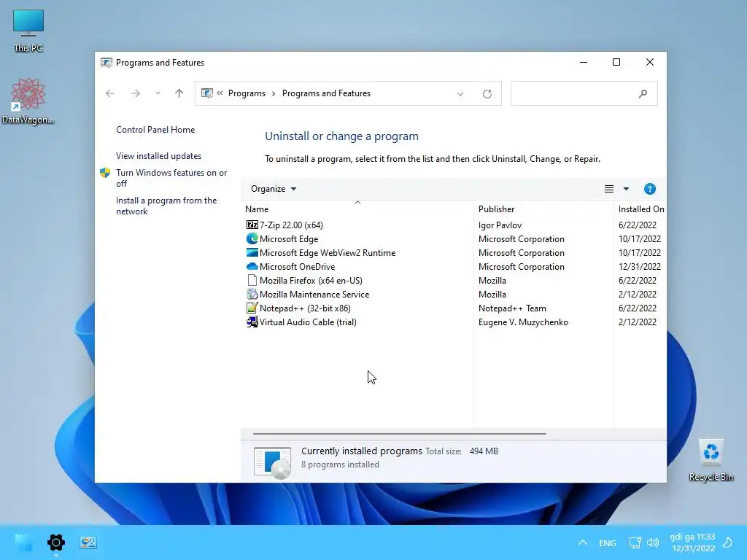Open the Settings gear on taskbar
747x560 pixels.
coord(55,542)
